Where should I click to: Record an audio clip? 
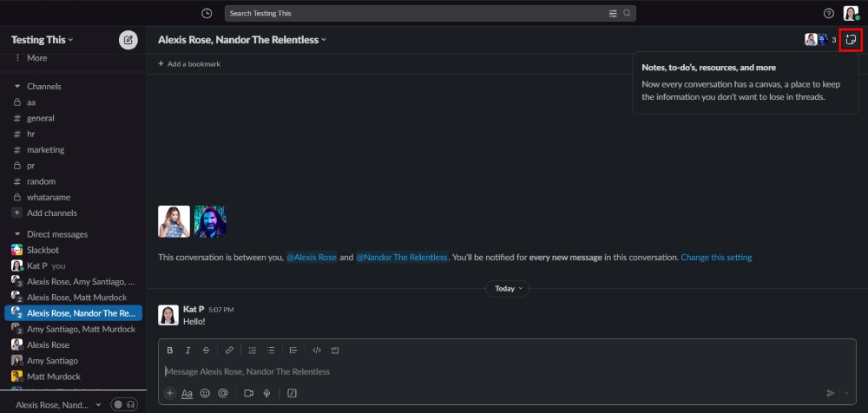tap(266, 393)
